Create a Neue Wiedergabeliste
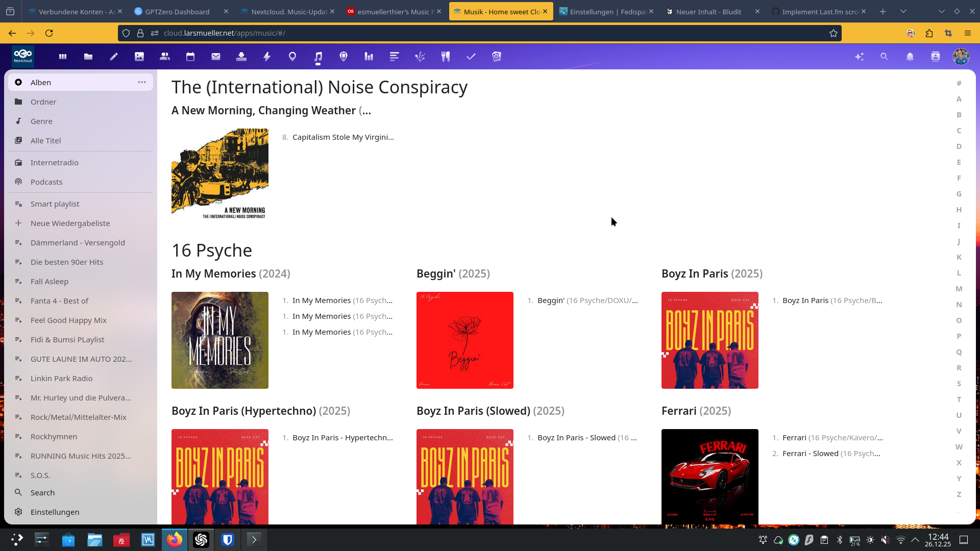The height and width of the screenshot is (551, 980). (x=70, y=223)
